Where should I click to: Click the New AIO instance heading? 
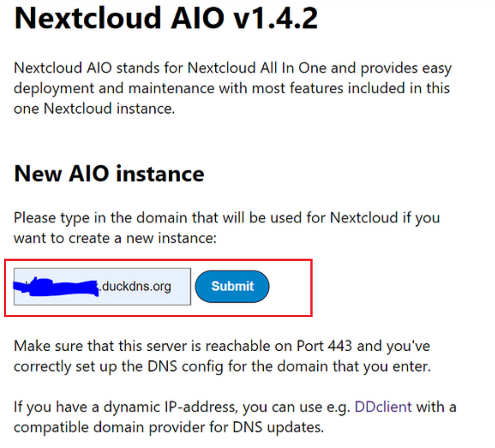(x=109, y=174)
